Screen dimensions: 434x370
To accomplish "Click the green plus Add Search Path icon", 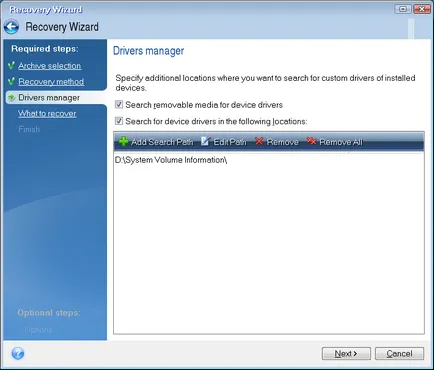I will 123,141.
